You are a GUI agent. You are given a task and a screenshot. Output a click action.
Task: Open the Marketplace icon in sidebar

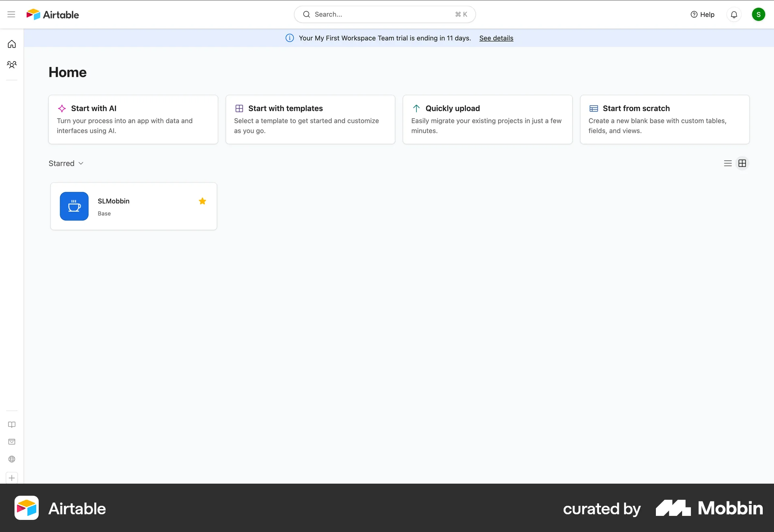pyautogui.click(x=12, y=442)
